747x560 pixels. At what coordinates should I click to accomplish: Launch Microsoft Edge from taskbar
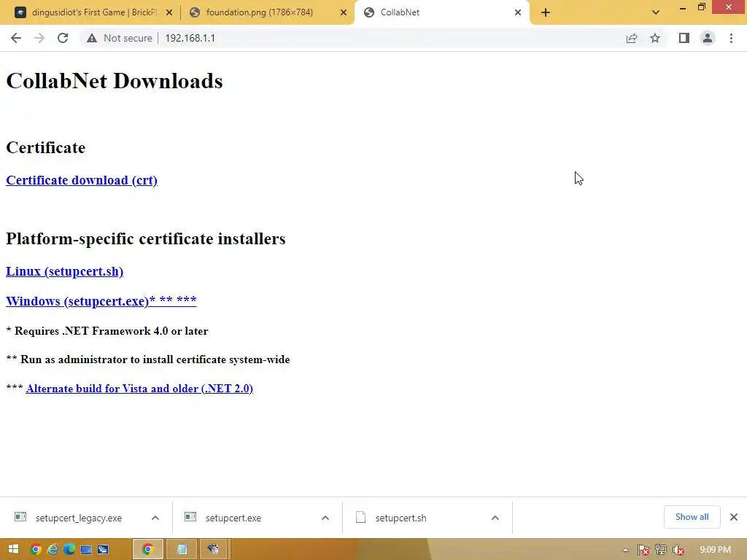click(69, 549)
